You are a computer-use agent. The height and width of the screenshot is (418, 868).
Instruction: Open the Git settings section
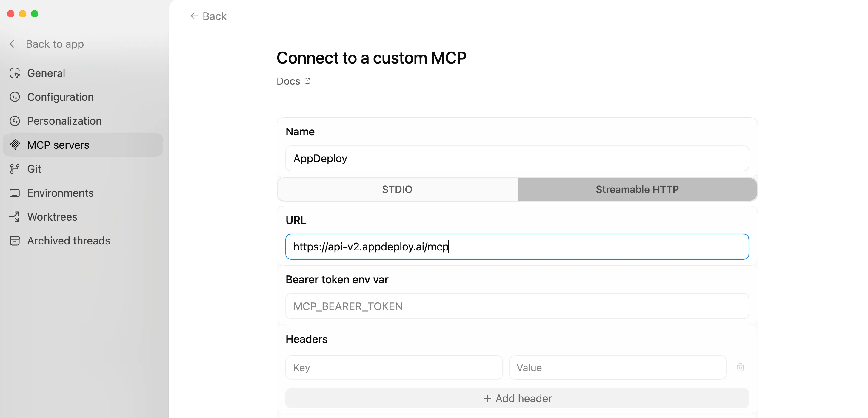[34, 169]
